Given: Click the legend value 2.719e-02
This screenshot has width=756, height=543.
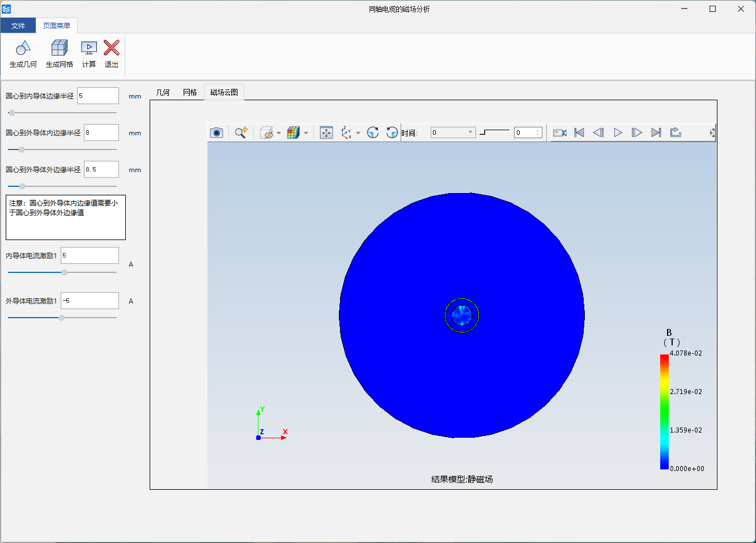Looking at the screenshot, I should click(x=686, y=392).
